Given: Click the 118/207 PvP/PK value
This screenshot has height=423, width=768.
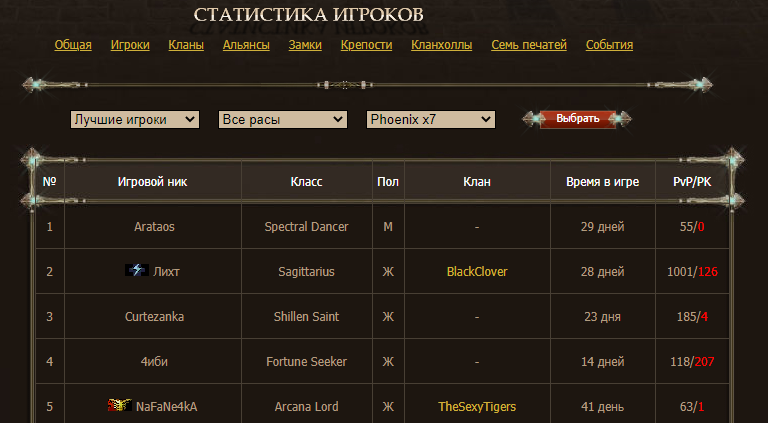Looking at the screenshot, I should point(692,362).
